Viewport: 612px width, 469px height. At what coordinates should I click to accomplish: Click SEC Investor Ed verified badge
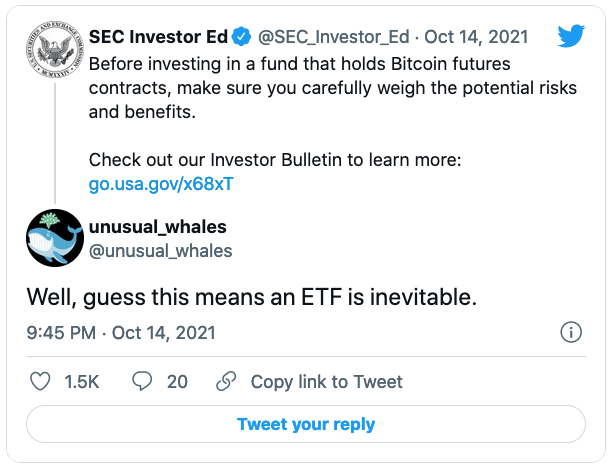241,38
